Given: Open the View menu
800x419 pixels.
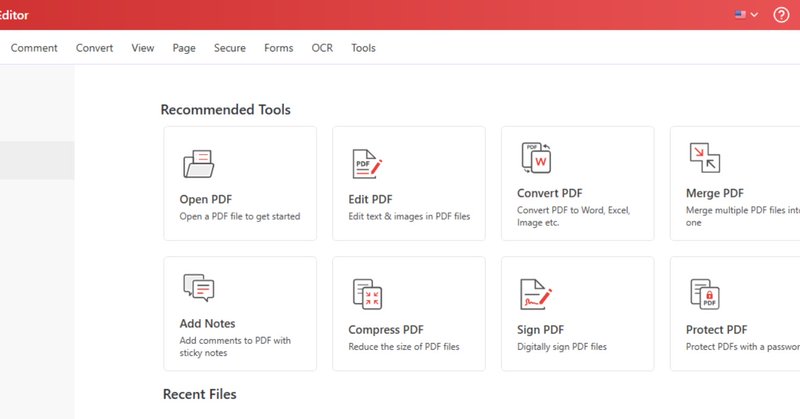Looking at the screenshot, I should tap(142, 48).
